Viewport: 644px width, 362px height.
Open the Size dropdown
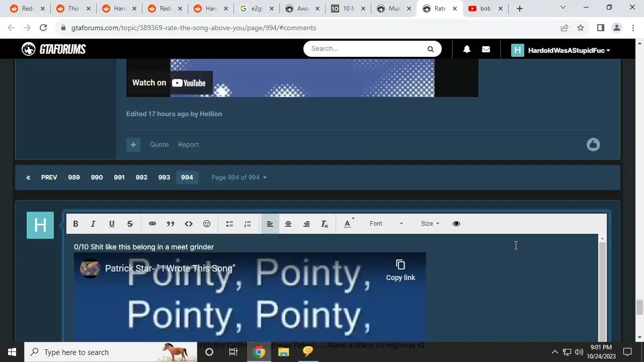click(x=430, y=224)
